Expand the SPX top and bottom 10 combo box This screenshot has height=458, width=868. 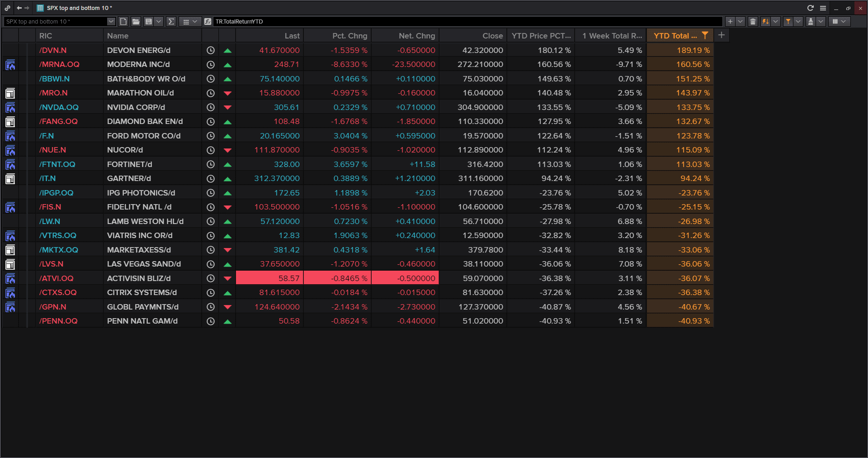[x=111, y=21]
